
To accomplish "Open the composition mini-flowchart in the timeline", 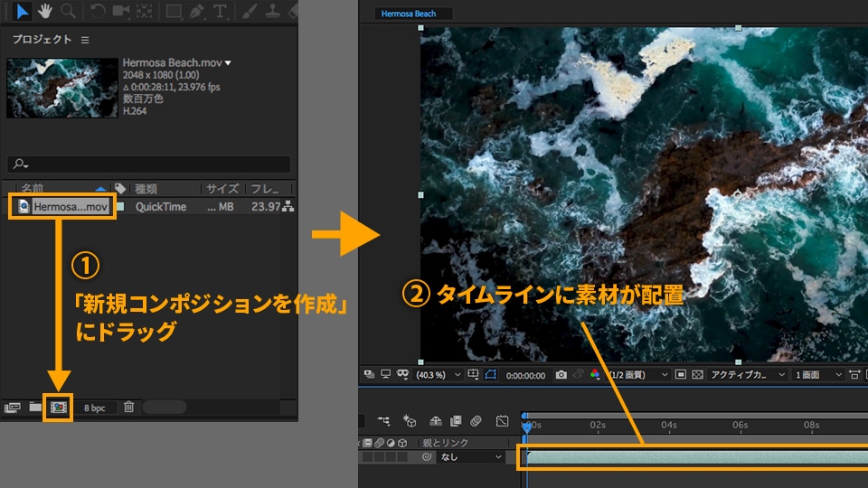I will 383,421.
